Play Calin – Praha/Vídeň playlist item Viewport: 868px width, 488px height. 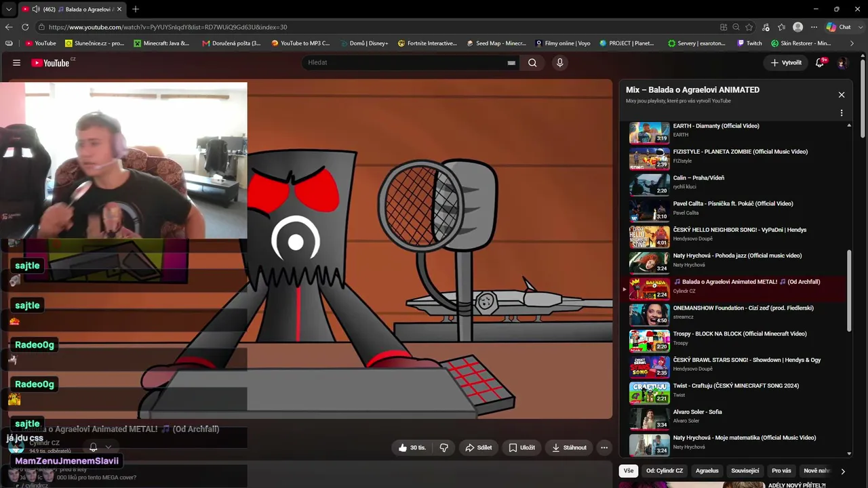[x=736, y=185]
